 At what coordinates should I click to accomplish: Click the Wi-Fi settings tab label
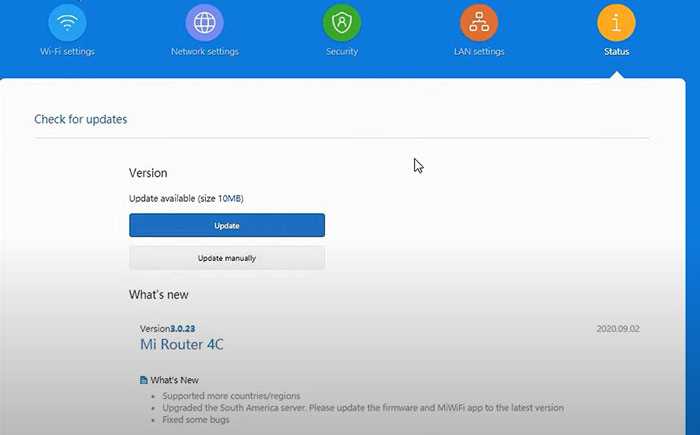click(x=67, y=51)
